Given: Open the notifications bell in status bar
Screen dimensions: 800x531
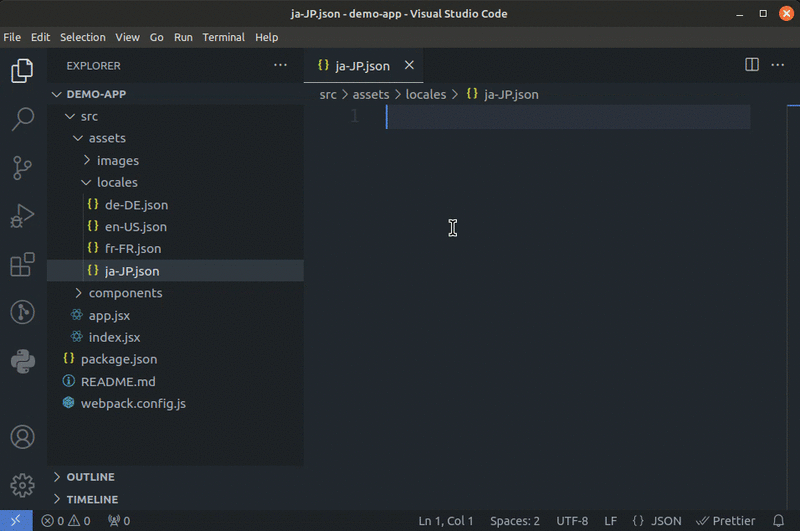Looking at the screenshot, I should coord(778,521).
